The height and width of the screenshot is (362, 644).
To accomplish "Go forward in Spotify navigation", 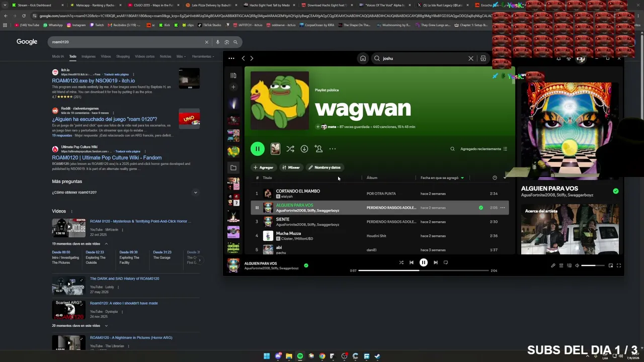I will (252, 58).
